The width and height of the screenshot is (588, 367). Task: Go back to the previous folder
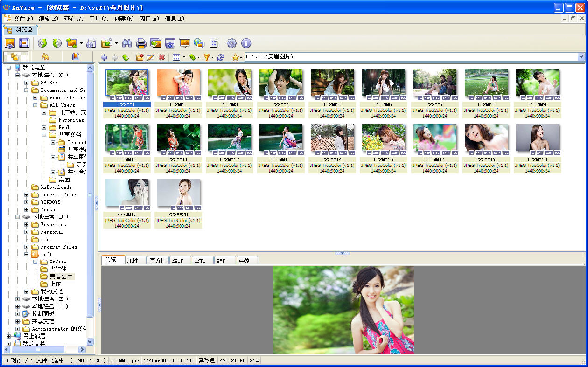(x=104, y=57)
